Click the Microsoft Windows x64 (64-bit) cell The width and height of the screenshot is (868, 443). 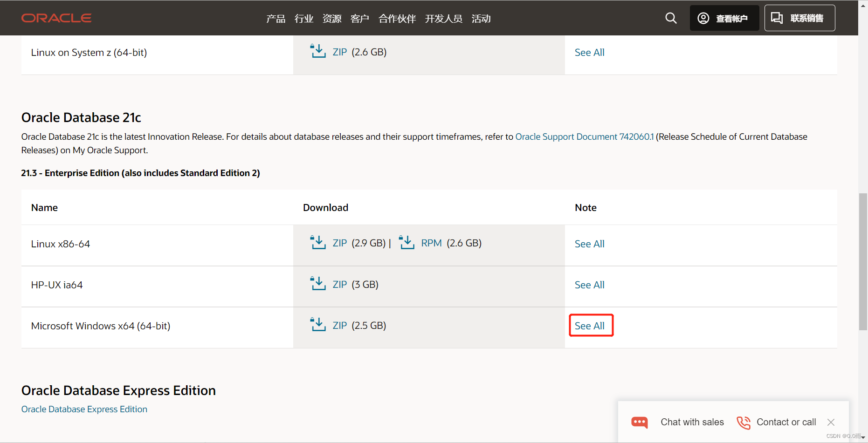point(157,327)
